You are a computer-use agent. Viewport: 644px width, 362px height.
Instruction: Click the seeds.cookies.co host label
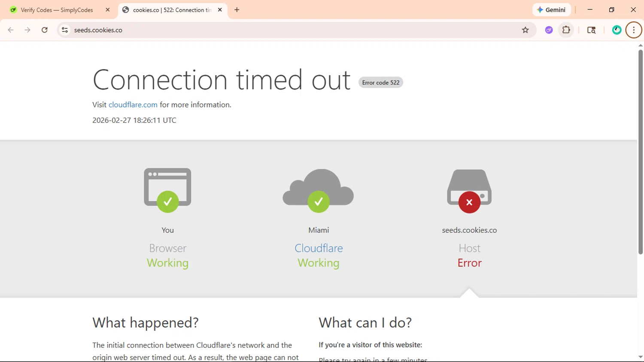(469, 230)
